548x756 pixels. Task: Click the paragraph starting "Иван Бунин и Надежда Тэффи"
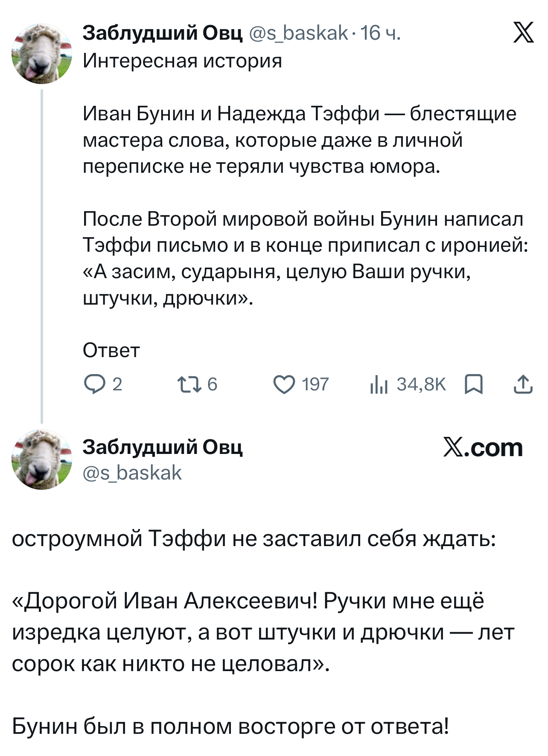click(x=299, y=140)
